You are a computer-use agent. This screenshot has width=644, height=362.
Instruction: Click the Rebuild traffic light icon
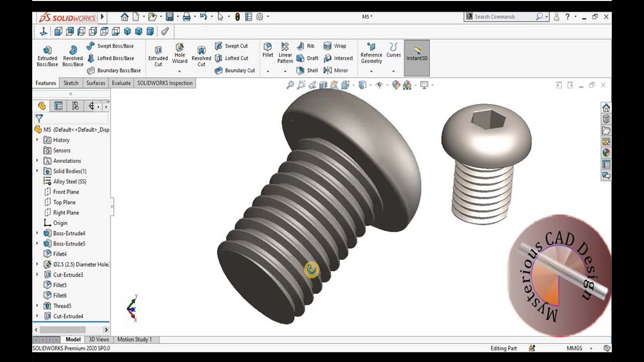click(237, 17)
